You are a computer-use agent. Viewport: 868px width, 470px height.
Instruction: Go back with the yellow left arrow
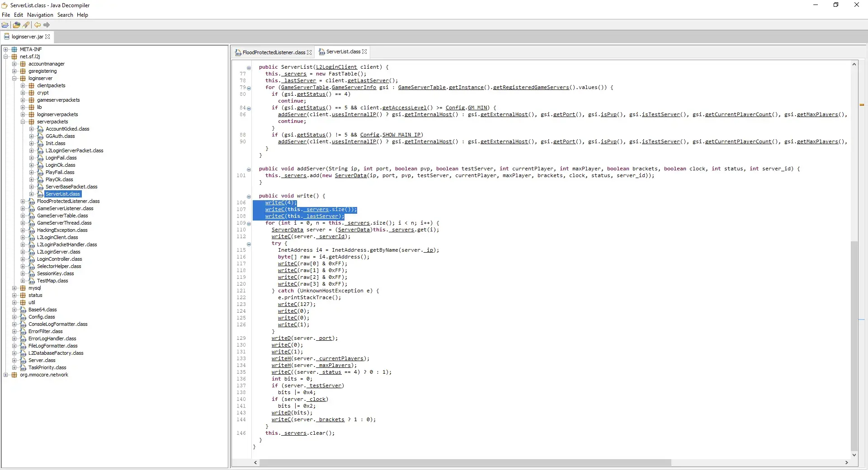coord(38,25)
